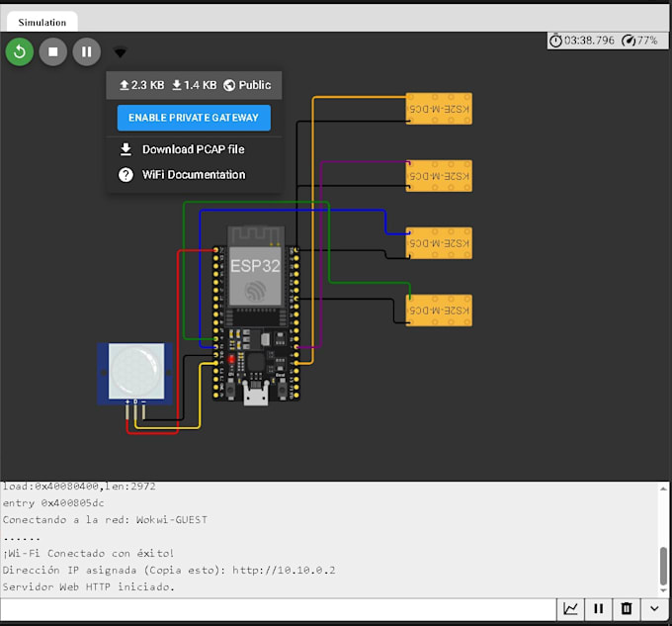The width and height of the screenshot is (672, 626).
Task: Click the serial monitor scrollbar thumb
Action: coord(663,566)
